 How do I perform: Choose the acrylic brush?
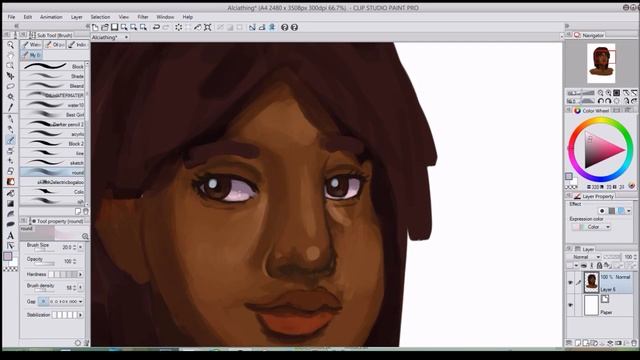point(53,134)
